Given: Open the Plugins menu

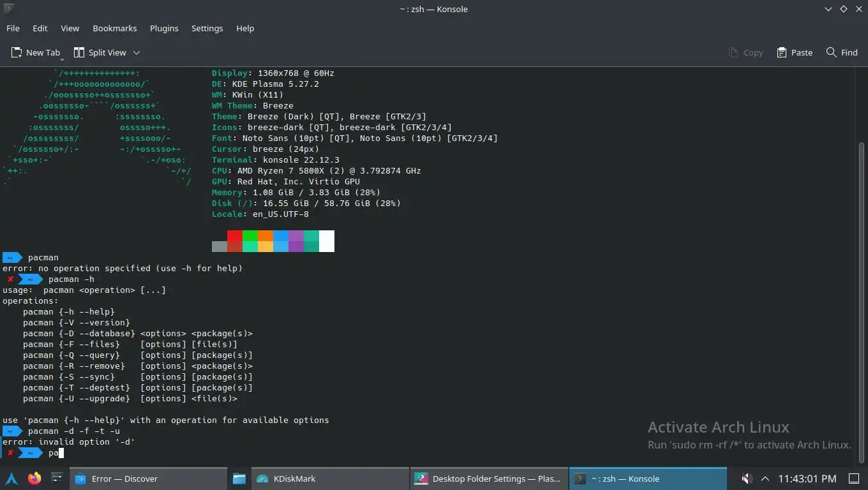Looking at the screenshot, I should pos(164,28).
